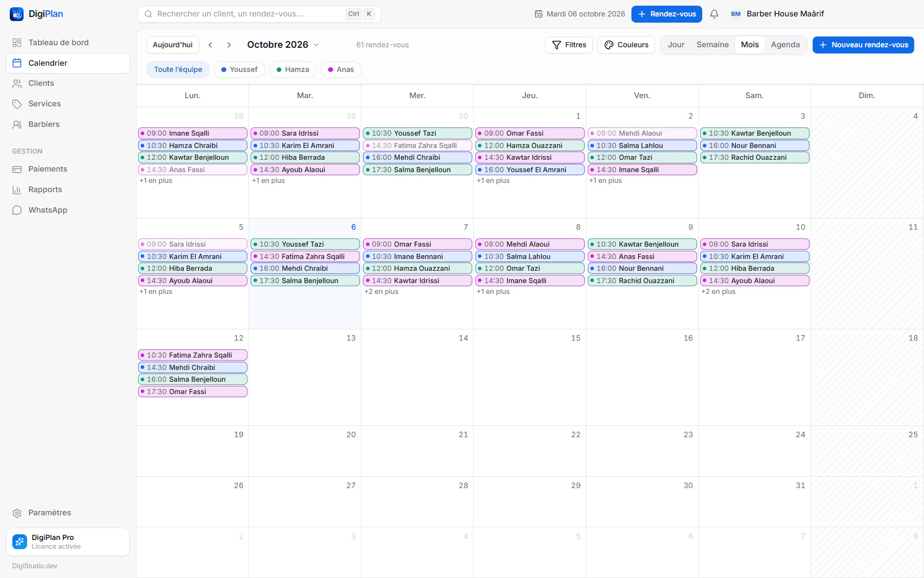
Task: Click the calendar icon beside today's date
Action: point(538,14)
